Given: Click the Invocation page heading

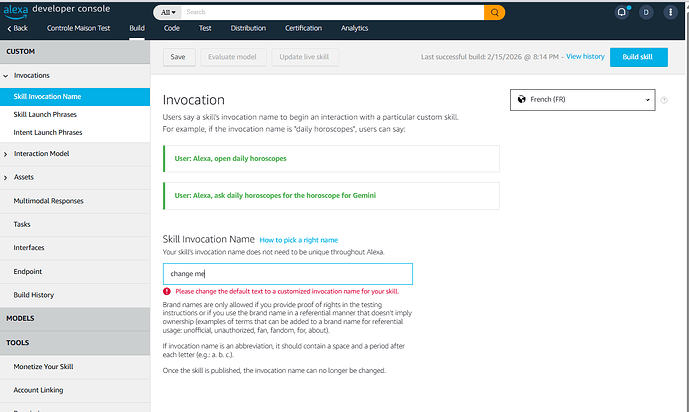Looking at the screenshot, I should click(x=193, y=100).
